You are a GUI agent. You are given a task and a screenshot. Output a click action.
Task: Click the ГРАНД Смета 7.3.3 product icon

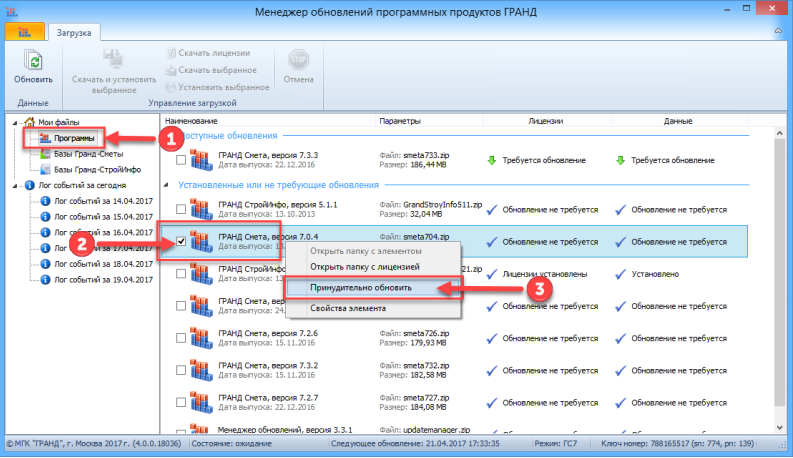201,160
